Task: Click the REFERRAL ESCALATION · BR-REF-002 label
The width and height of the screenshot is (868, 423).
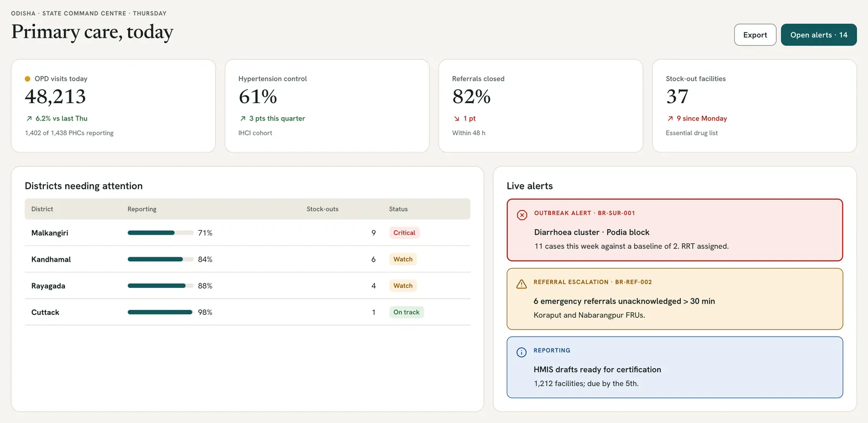Action: tap(593, 282)
